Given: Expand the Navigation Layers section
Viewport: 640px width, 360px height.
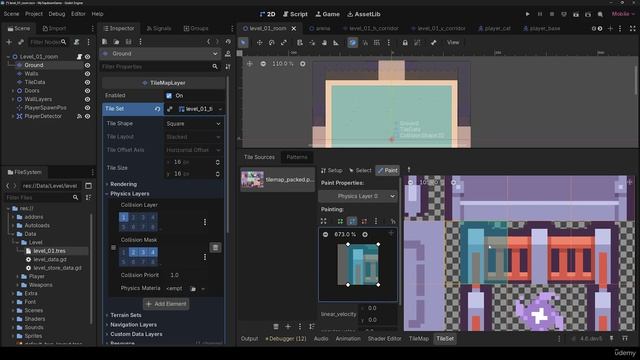Looking at the screenshot, I should tap(133, 324).
